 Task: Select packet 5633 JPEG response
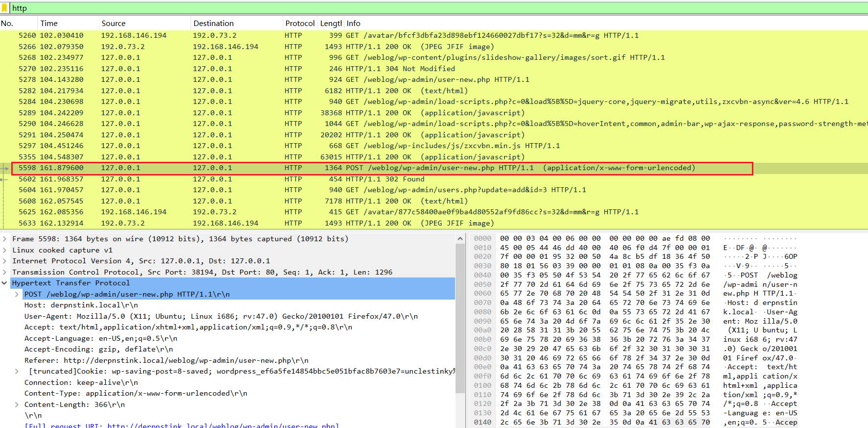[434, 223]
